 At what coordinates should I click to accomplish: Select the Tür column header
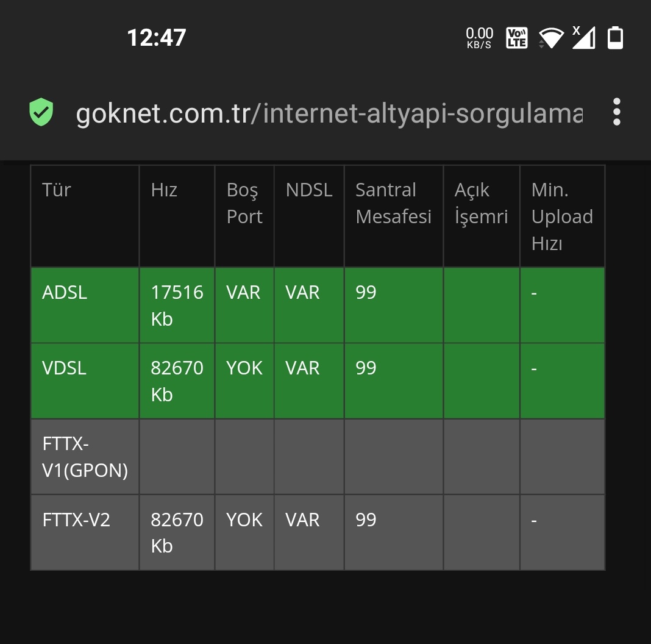[57, 190]
